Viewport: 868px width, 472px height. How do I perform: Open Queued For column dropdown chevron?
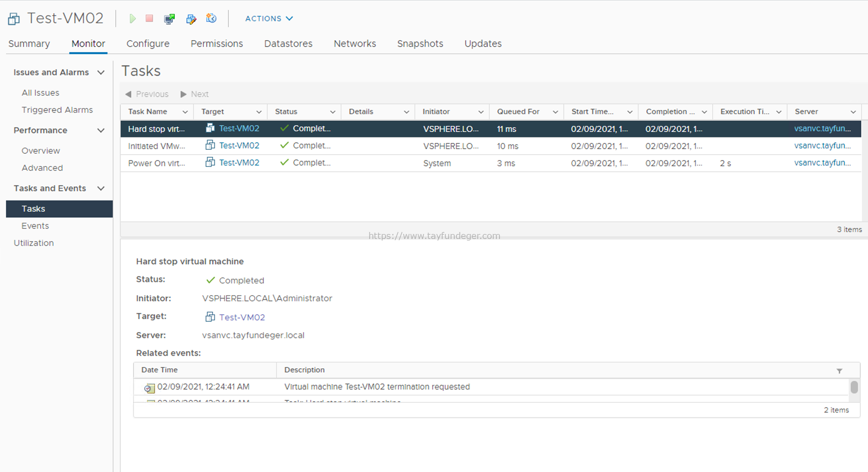coord(555,112)
